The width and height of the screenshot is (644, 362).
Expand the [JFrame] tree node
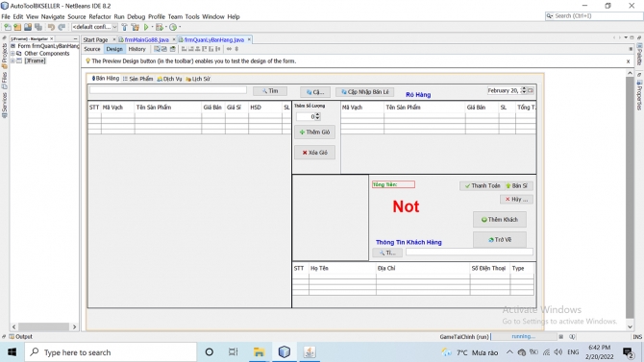point(12,60)
